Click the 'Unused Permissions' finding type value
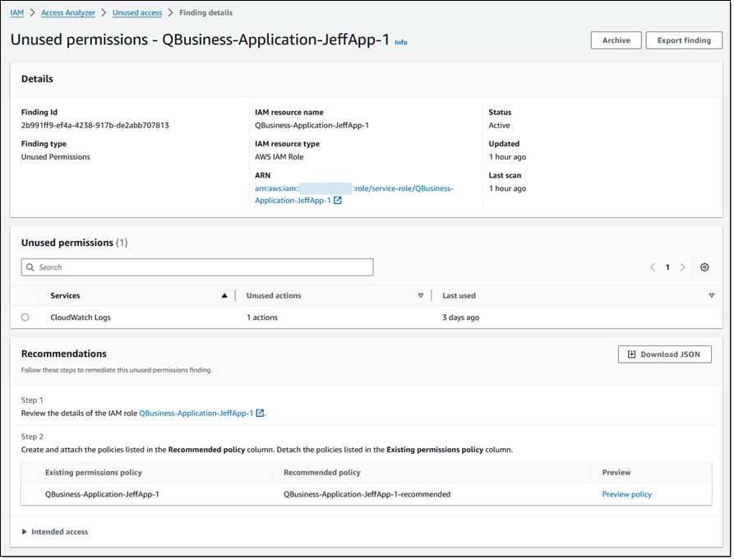The image size is (734, 560). coord(56,157)
